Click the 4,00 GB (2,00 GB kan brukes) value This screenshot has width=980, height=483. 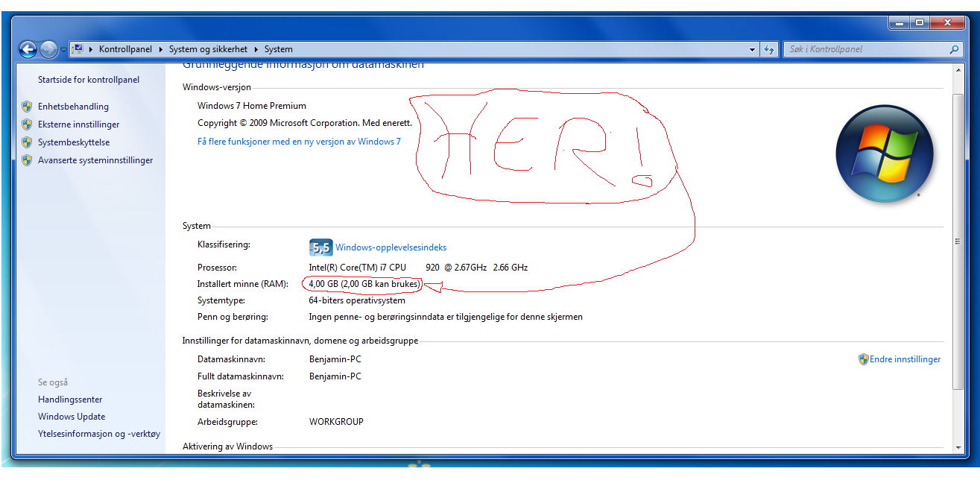(364, 284)
